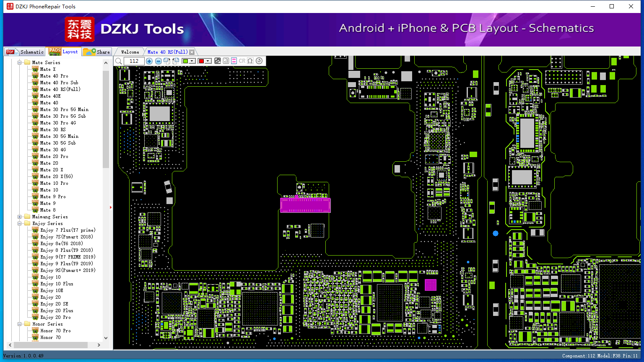Screen dimensions: 644x362
Task: Collapse the Honor Series folder
Action: coord(20,324)
